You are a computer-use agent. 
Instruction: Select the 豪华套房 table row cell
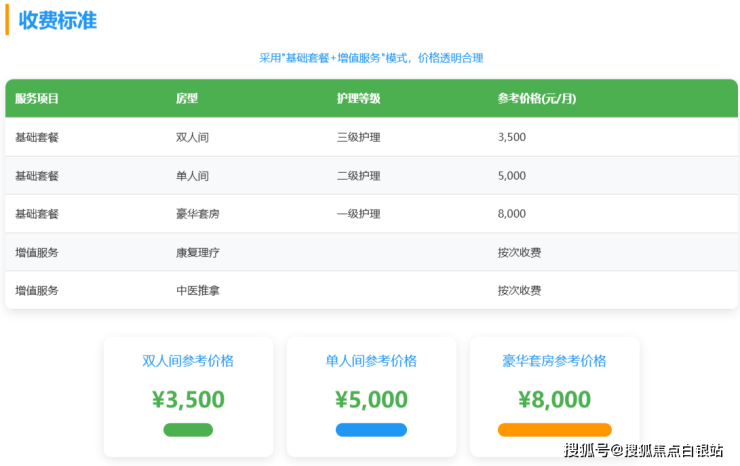coord(198,214)
